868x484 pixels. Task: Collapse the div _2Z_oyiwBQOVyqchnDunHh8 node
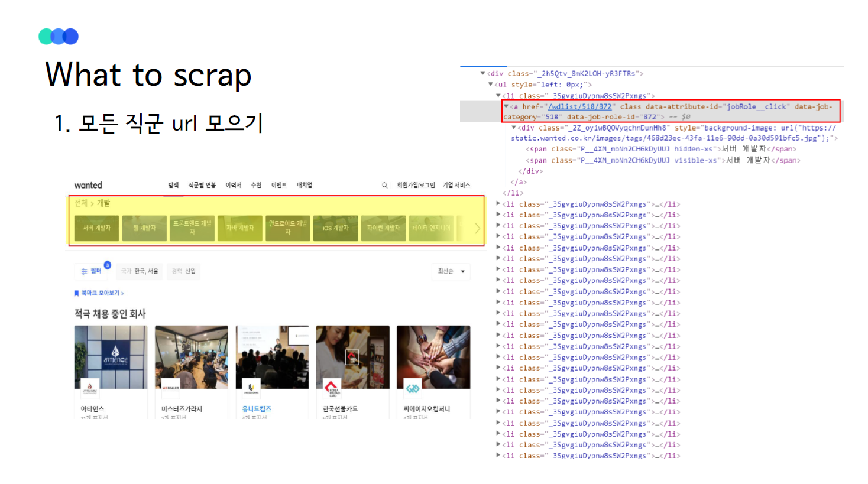(514, 128)
